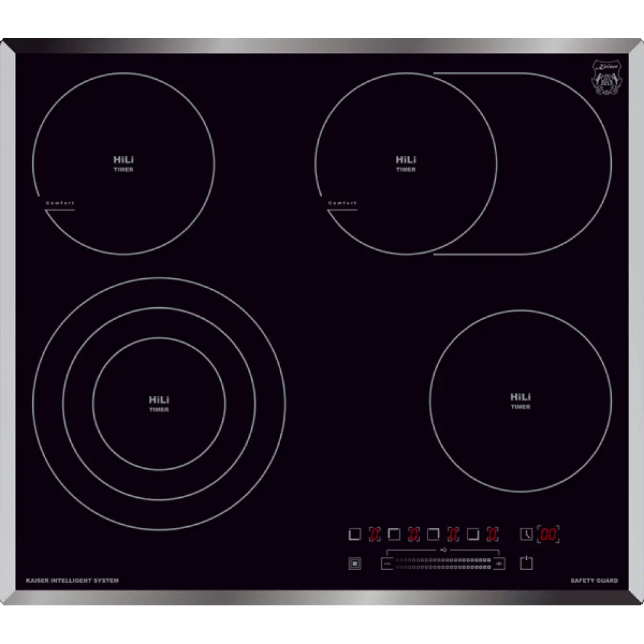Click Comfort label beside the oval zone

coord(343,203)
